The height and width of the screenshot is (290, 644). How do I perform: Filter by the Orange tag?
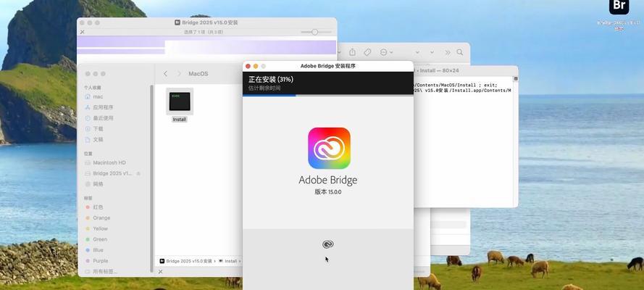coord(98,217)
